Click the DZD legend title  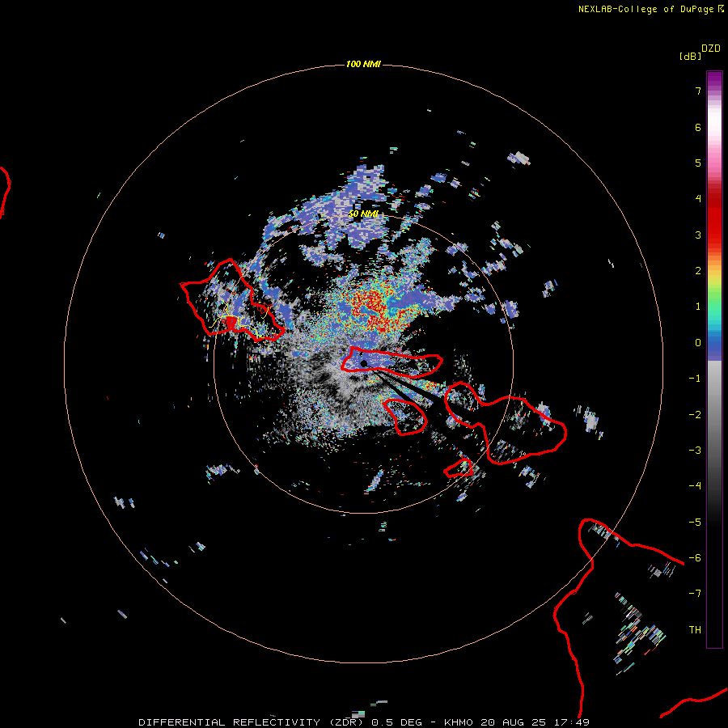[x=711, y=49]
